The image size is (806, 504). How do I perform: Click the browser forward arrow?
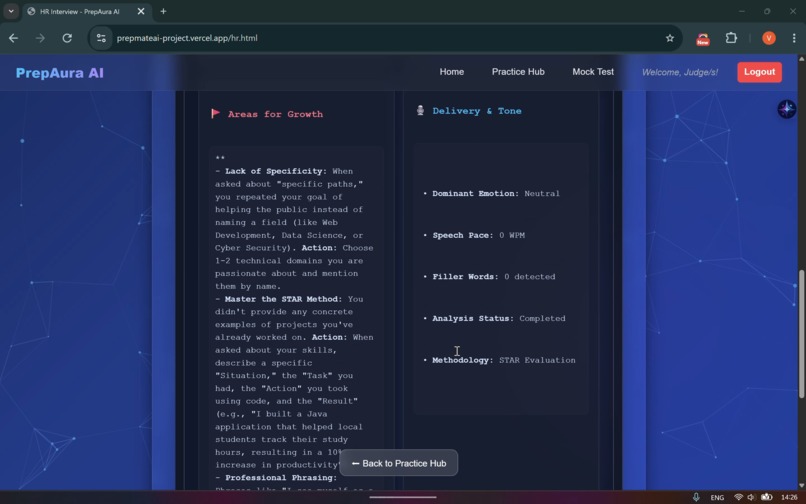point(40,38)
